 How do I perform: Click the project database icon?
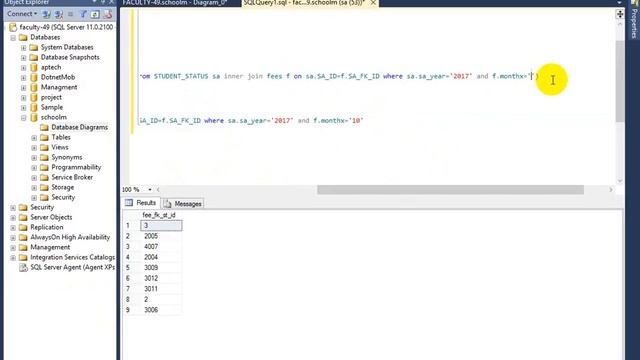click(34, 97)
